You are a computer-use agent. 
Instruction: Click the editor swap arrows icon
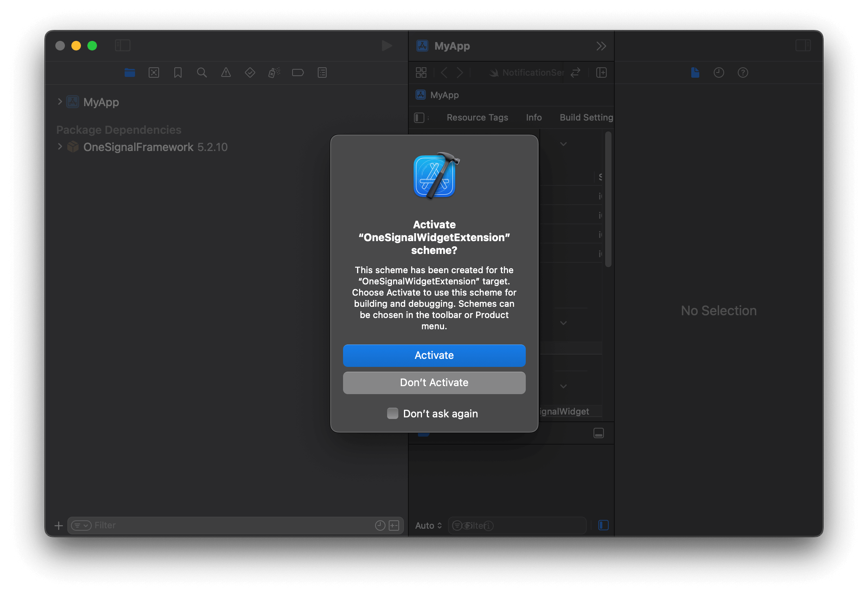(x=575, y=72)
